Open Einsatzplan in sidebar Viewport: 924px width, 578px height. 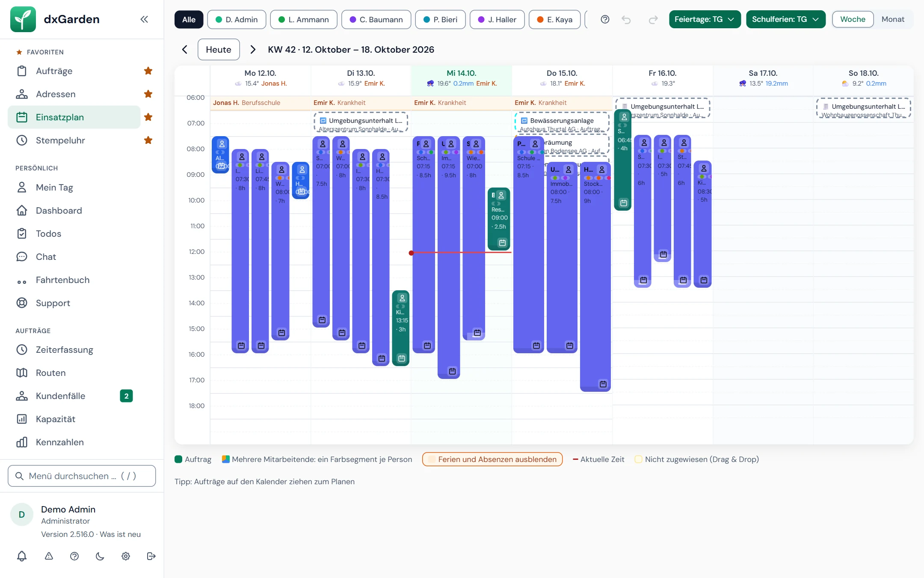point(74,117)
